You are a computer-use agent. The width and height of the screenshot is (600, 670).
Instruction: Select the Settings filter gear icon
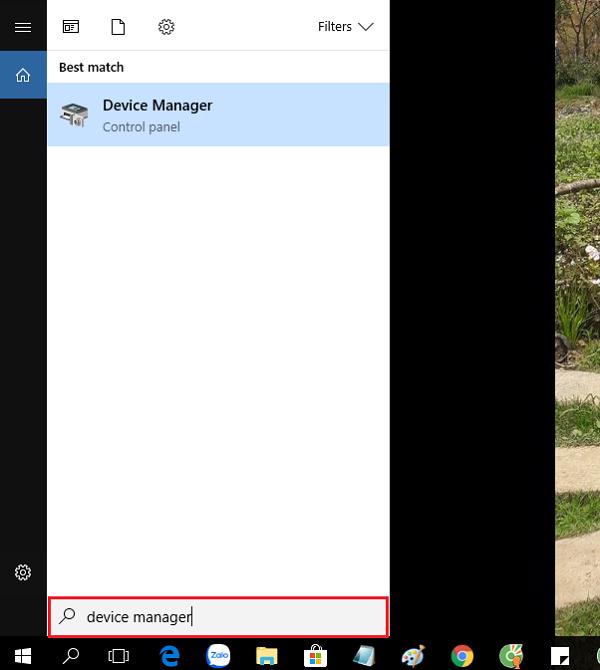[x=166, y=27]
